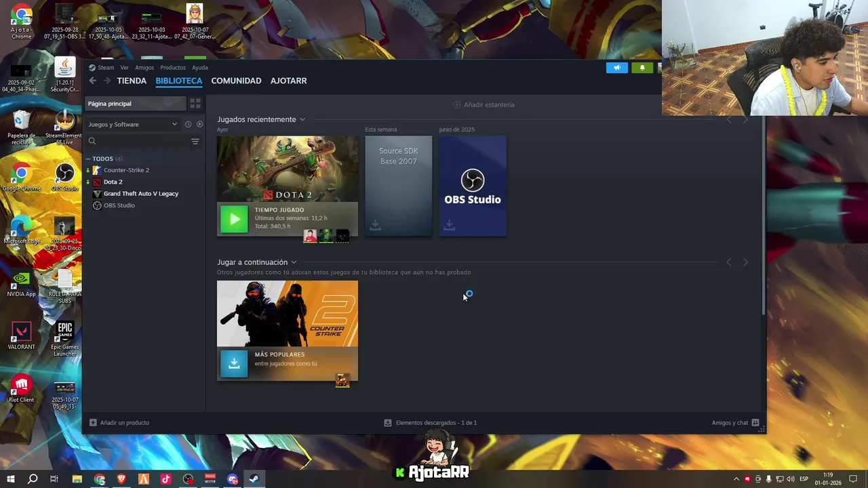Open the Windows Start menu
This screenshot has height=488, width=868.
[11, 479]
